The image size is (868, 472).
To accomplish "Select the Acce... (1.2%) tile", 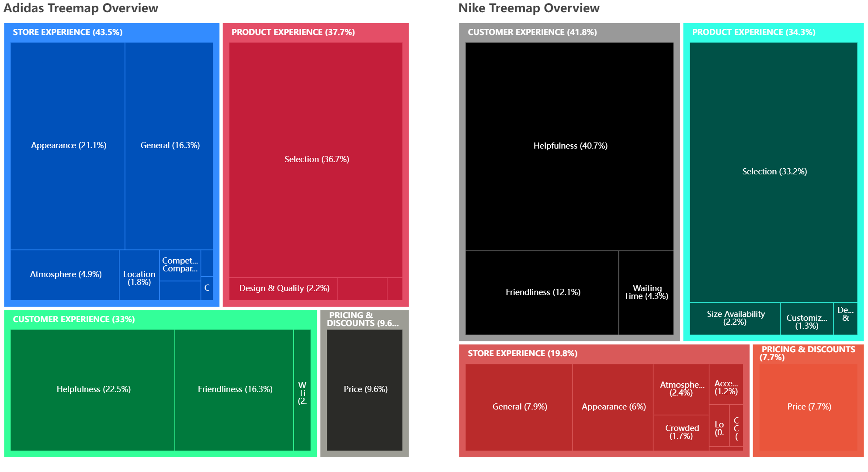I will pyautogui.click(x=726, y=384).
